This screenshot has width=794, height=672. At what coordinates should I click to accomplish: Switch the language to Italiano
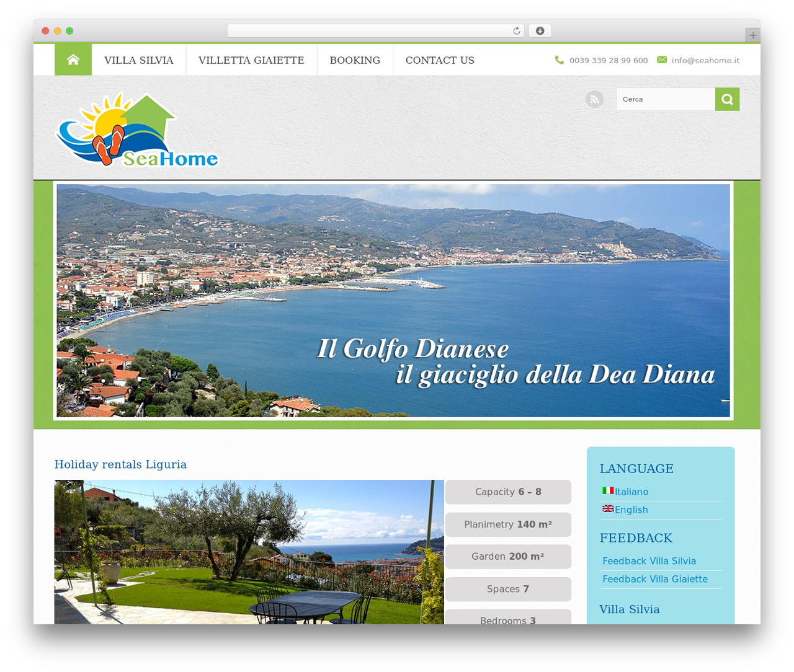pos(631,492)
